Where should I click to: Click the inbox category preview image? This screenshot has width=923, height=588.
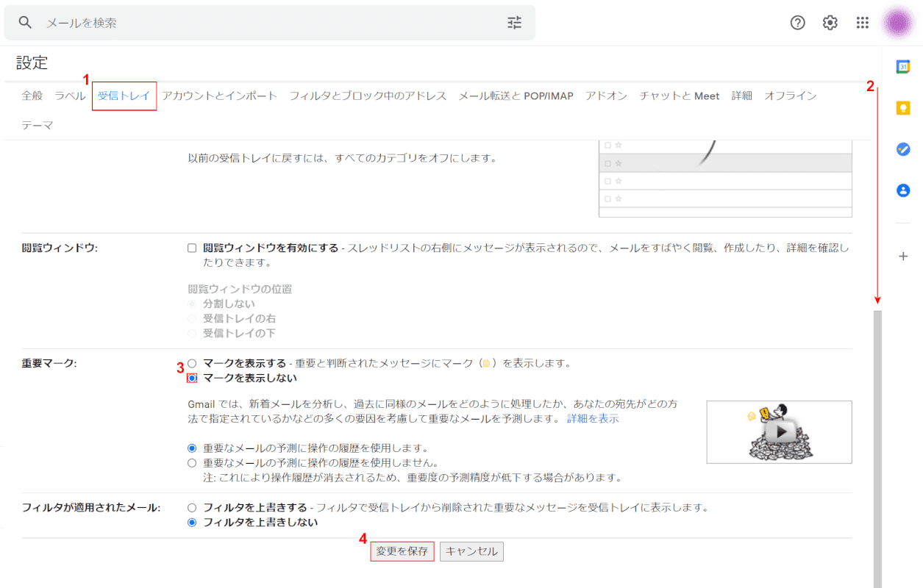[x=725, y=179]
